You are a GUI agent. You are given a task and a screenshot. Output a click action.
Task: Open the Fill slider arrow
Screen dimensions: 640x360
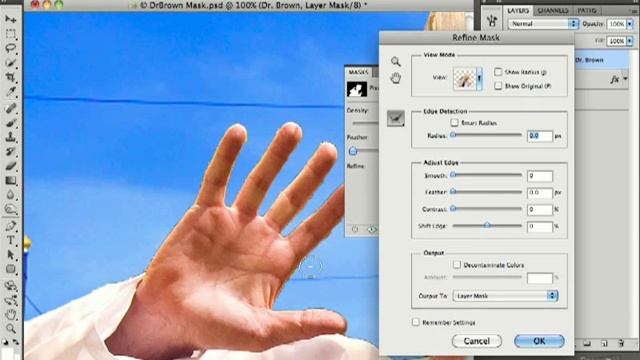pyautogui.click(x=630, y=41)
